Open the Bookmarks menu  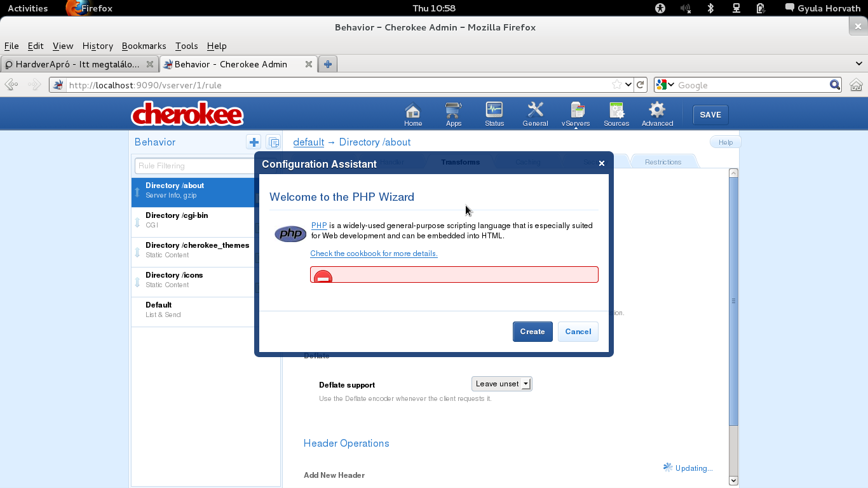144,46
